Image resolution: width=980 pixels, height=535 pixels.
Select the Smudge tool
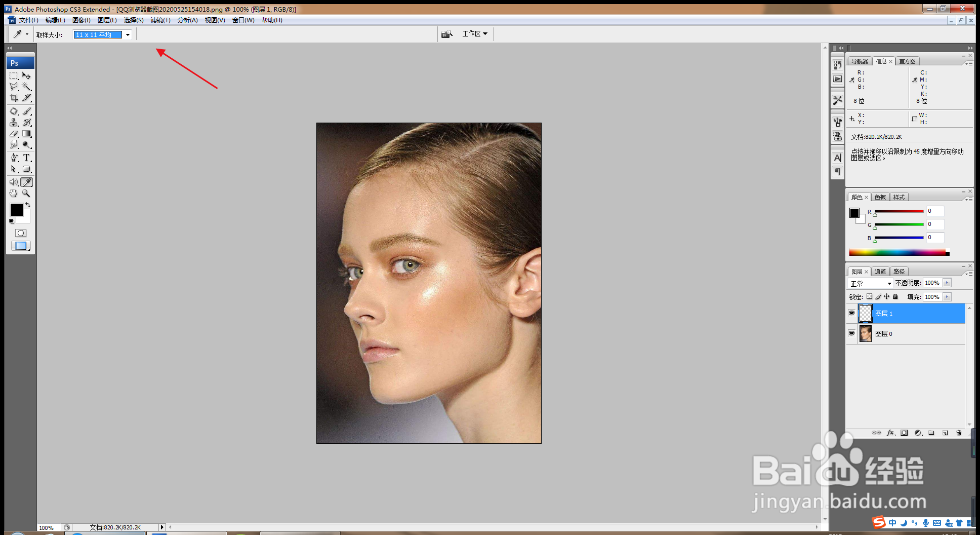point(14,145)
